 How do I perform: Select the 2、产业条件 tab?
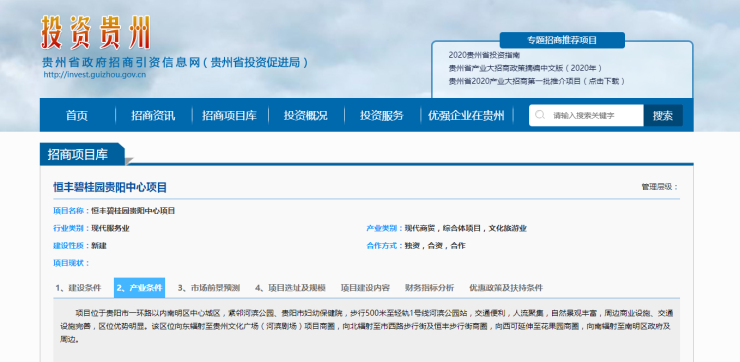(139, 288)
